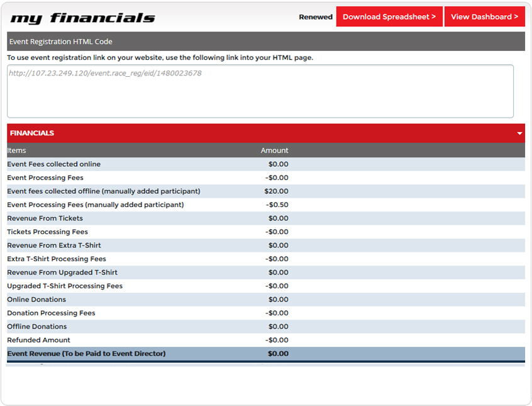This screenshot has width=532, height=406.
Task: Click the -$0.50 processing fee amount
Action: point(277,205)
